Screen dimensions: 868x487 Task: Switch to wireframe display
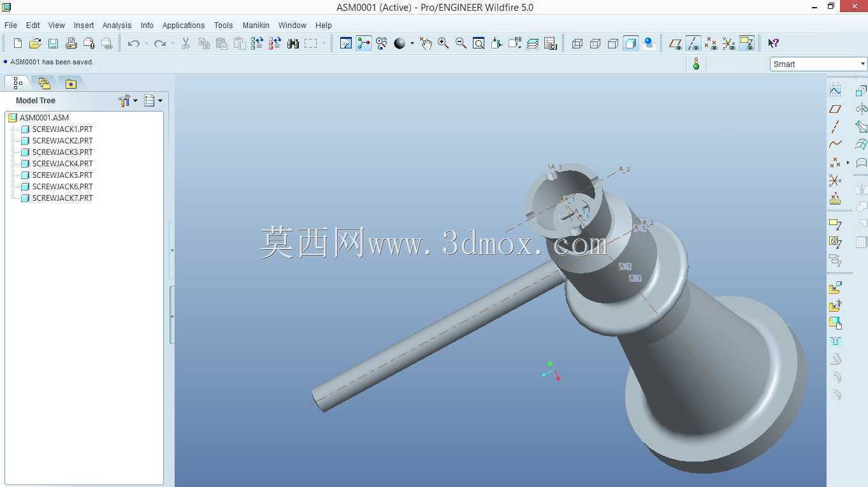577,43
